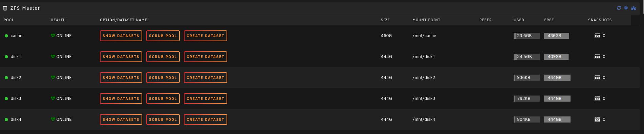This screenshot has width=644, height=134.
Task: Click the snapshot camera icon for disk3
Action: (x=597, y=99)
